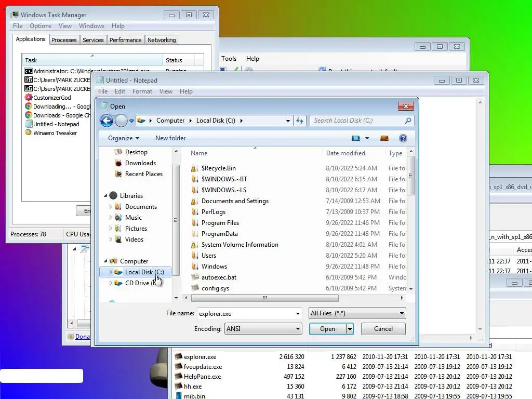Click the file list vertical scrollbar thumb
Viewport: 532px width, 399px height.
pyautogui.click(x=410, y=176)
